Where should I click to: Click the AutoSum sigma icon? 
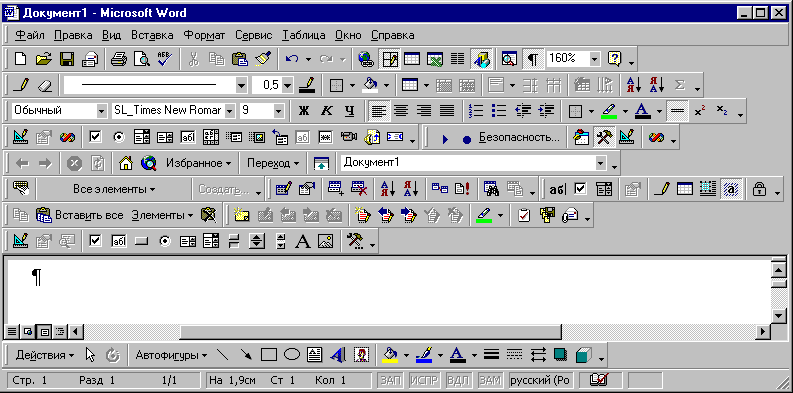pos(680,85)
